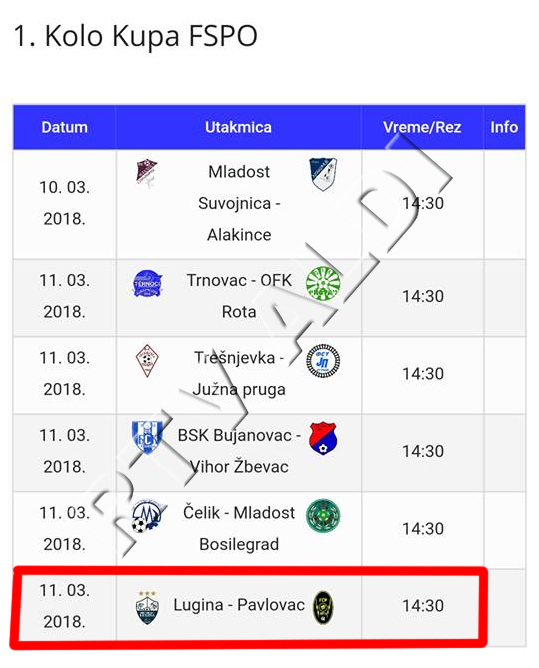This screenshot has height=668, width=539.
Task: Click the Datum column header
Action: (x=64, y=127)
